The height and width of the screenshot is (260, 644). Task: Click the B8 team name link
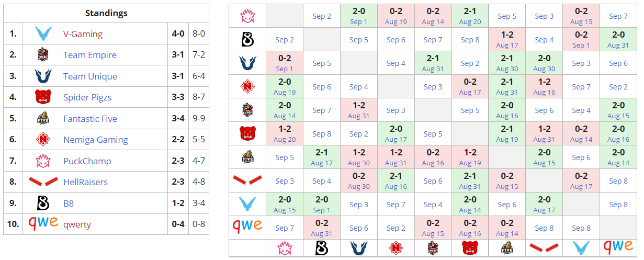[69, 203]
